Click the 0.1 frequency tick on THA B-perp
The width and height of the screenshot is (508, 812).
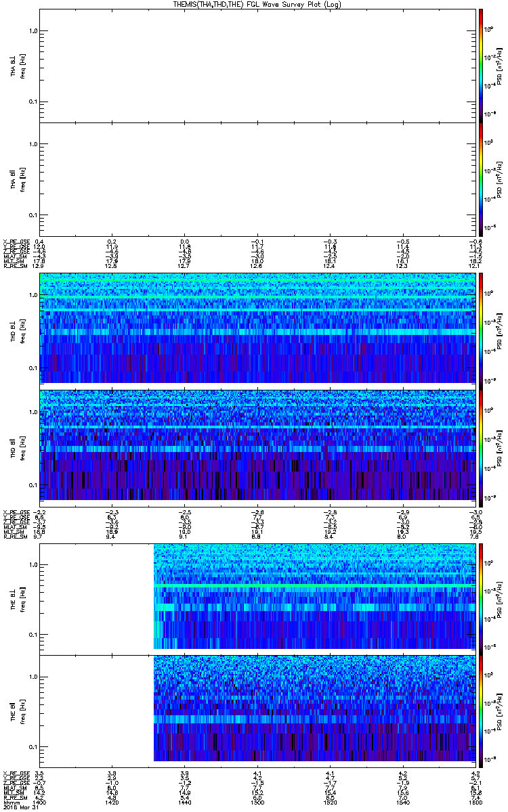click(x=33, y=101)
